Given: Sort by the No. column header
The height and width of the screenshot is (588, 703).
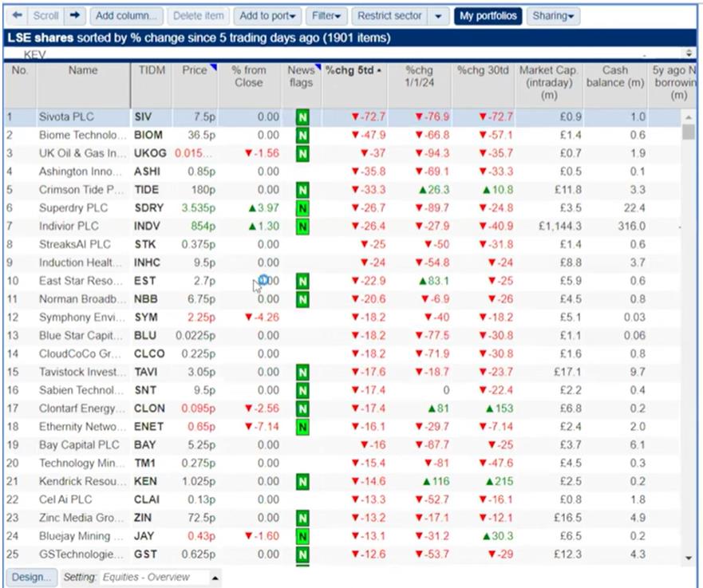Looking at the screenshot, I should 20,85.
